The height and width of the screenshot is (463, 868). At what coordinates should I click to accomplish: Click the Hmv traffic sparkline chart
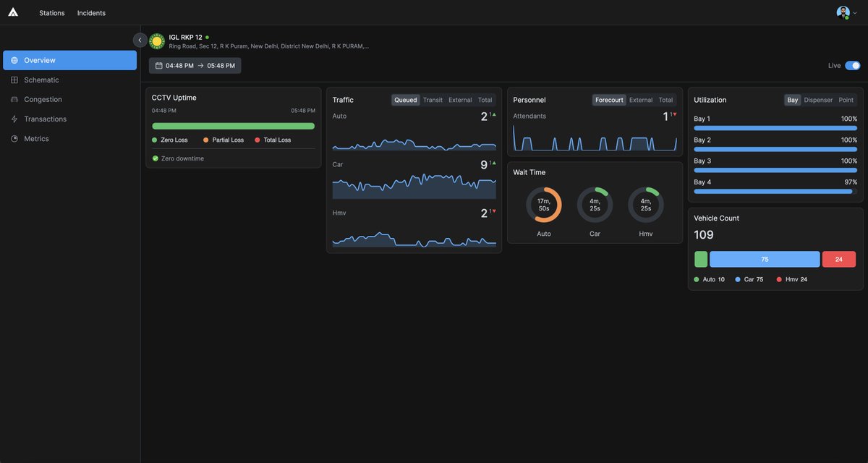414,239
